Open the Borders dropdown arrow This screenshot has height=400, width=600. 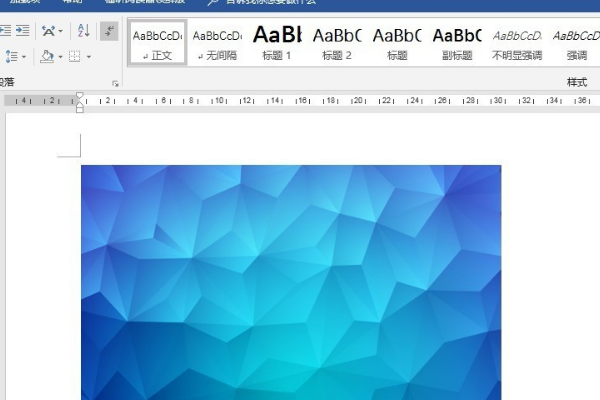click(88, 57)
